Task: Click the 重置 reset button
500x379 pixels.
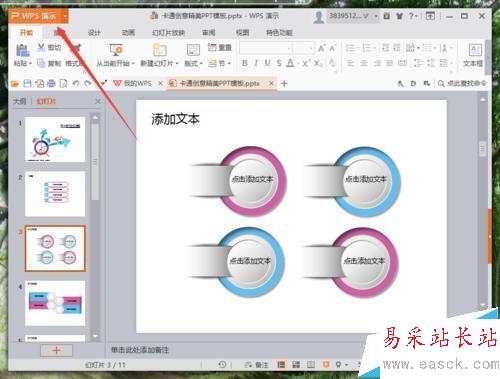Action: pos(220,47)
